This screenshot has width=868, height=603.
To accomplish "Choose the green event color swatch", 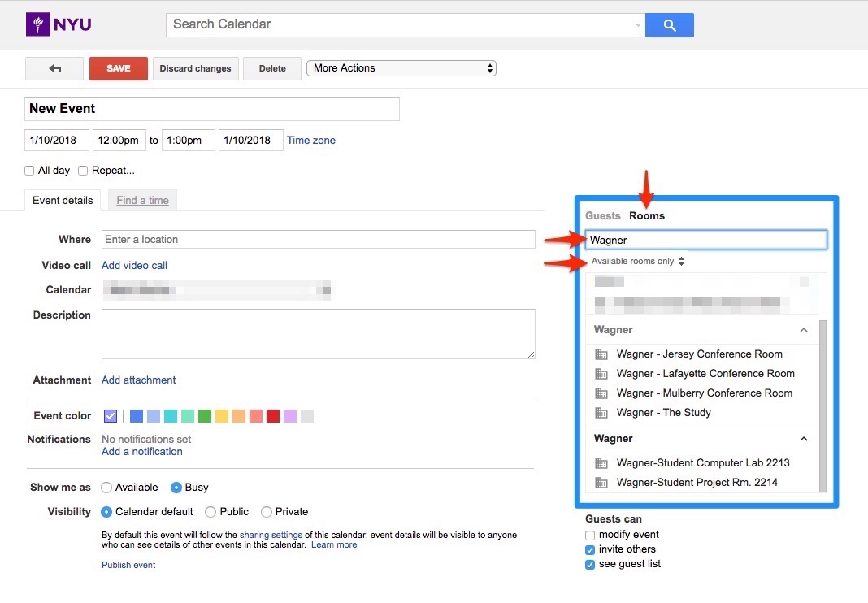I will 205,416.
